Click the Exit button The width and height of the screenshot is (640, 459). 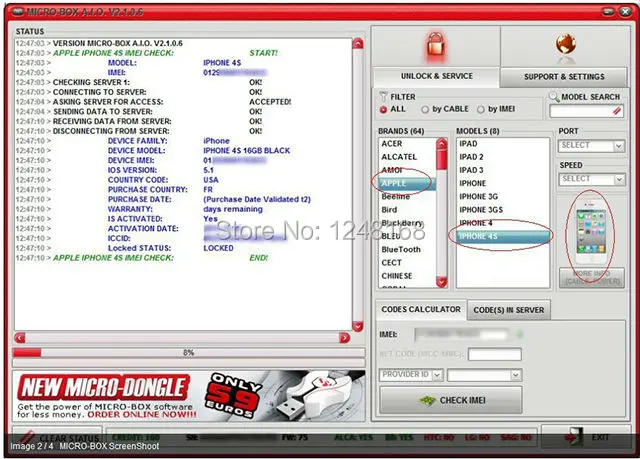(586, 437)
